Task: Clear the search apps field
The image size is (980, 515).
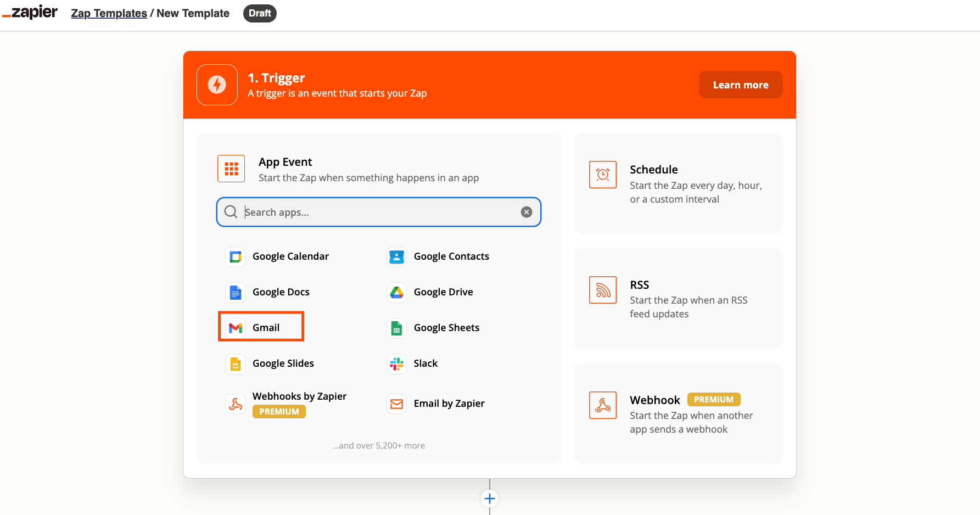Action: [527, 212]
